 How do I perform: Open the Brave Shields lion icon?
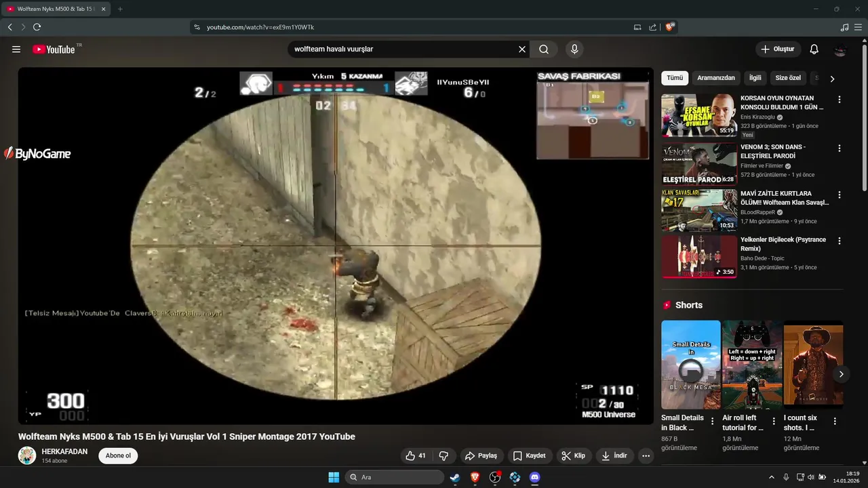pyautogui.click(x=670, y=27)
